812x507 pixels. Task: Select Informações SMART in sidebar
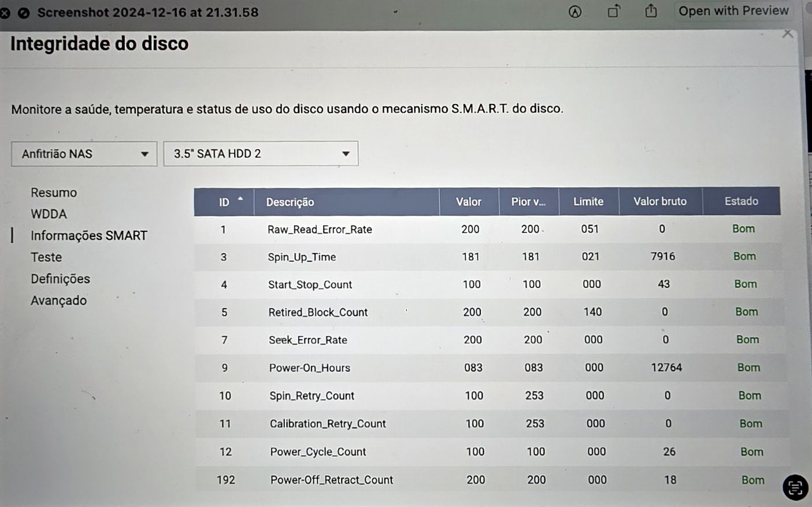pyautogui.click(x=89, y=235)
